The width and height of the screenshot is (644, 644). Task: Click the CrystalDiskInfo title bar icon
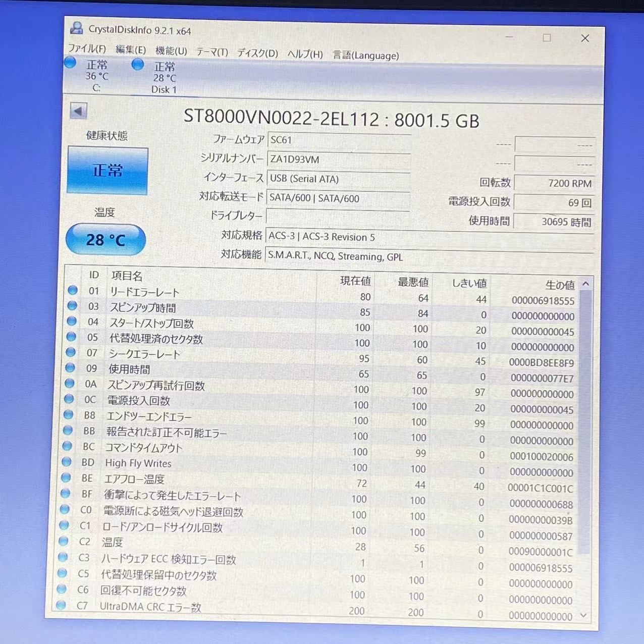coord(76,29)
